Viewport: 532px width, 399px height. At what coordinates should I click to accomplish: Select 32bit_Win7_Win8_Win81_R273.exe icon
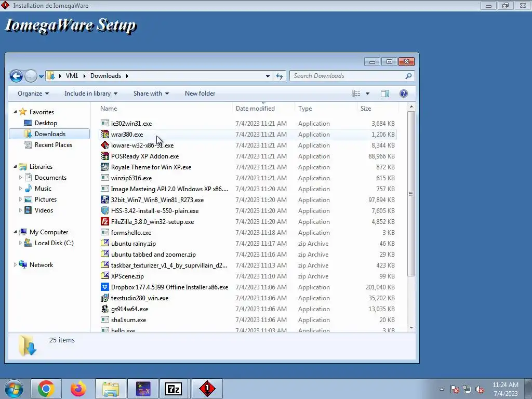(x=105, y=200)
